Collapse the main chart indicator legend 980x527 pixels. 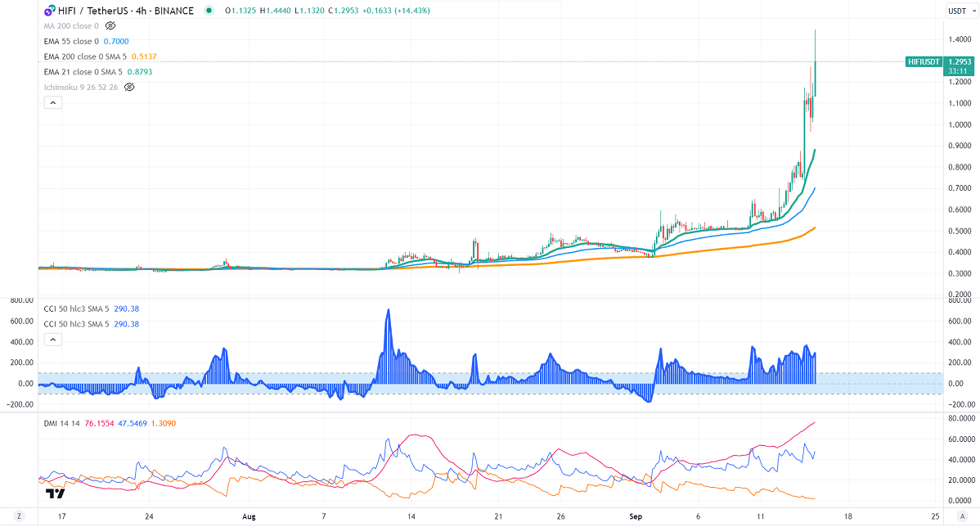[x=53, y=102]
